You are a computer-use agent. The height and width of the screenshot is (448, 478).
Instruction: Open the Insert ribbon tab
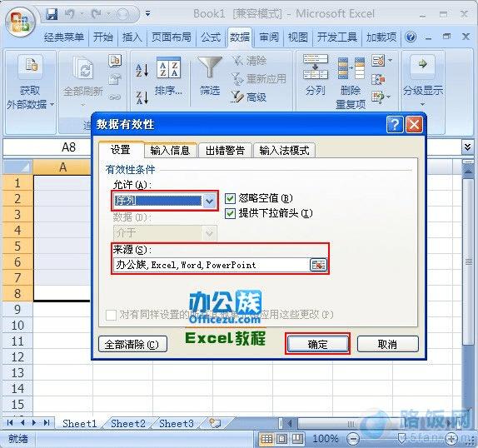(132, 37)
